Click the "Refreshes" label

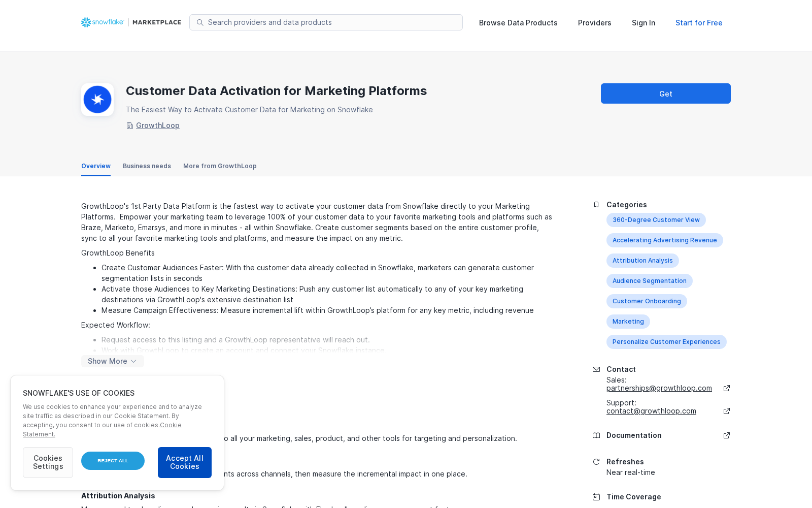click(625, 462)
